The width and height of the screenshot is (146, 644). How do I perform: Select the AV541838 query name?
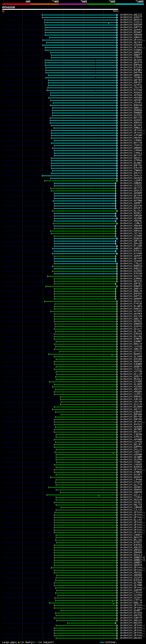[8, 8]
